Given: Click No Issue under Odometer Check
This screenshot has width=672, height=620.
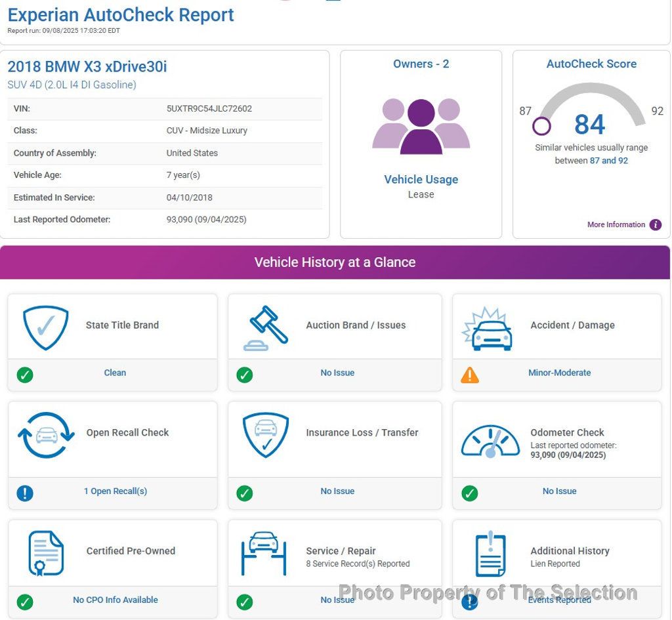Looking at the screenshot, I should [559, 491].
